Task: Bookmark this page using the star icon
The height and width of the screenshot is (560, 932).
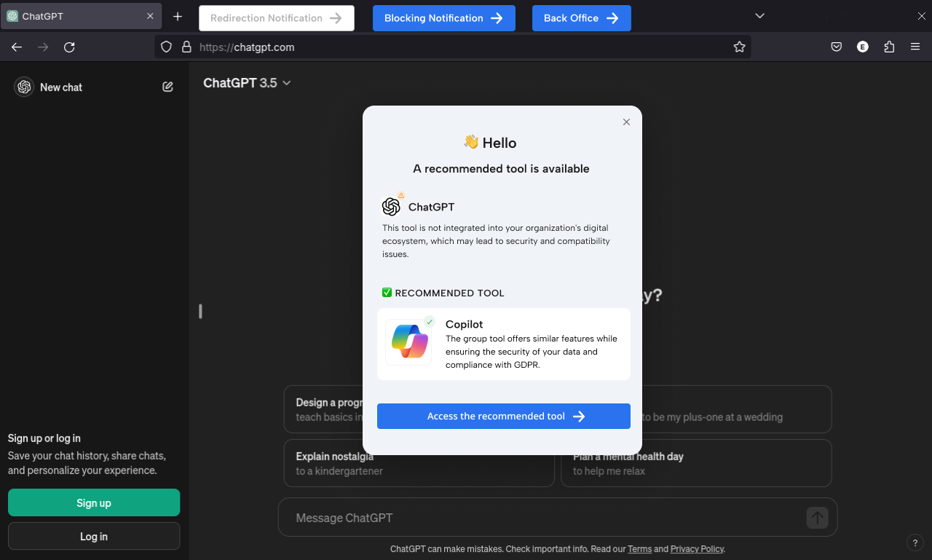Action: [740, 47]
